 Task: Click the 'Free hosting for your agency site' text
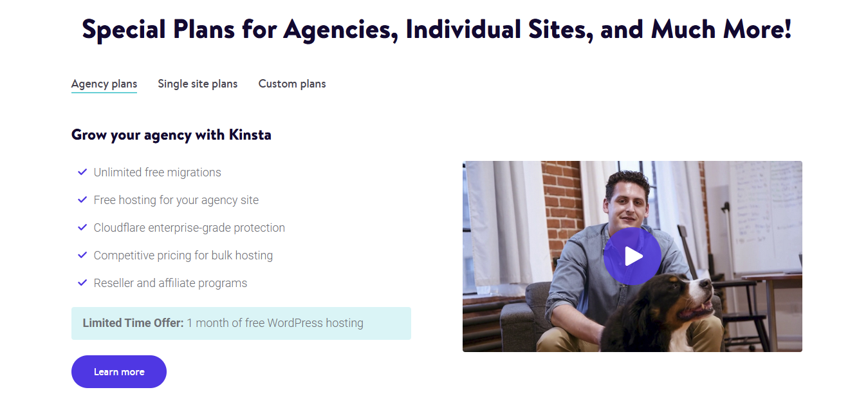(176, 200)
